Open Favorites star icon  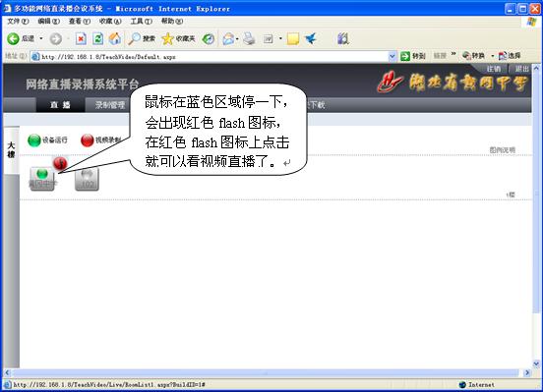(x=167, y=38)
